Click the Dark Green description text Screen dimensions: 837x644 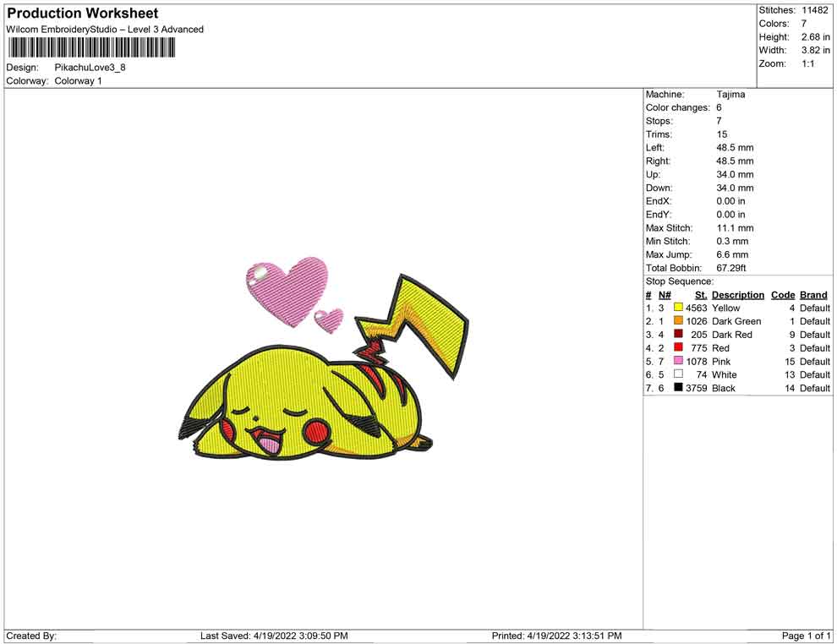click(x=736, y=321)
